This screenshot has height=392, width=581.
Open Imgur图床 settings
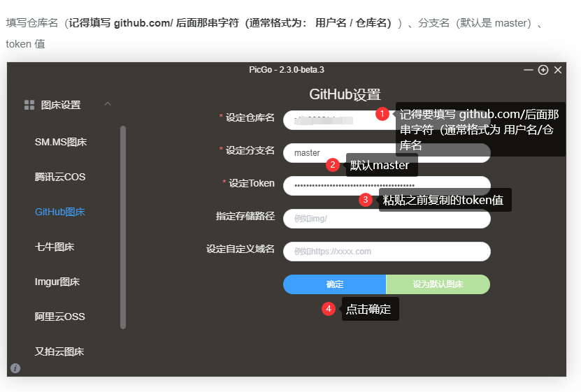[x=57, y=282]
